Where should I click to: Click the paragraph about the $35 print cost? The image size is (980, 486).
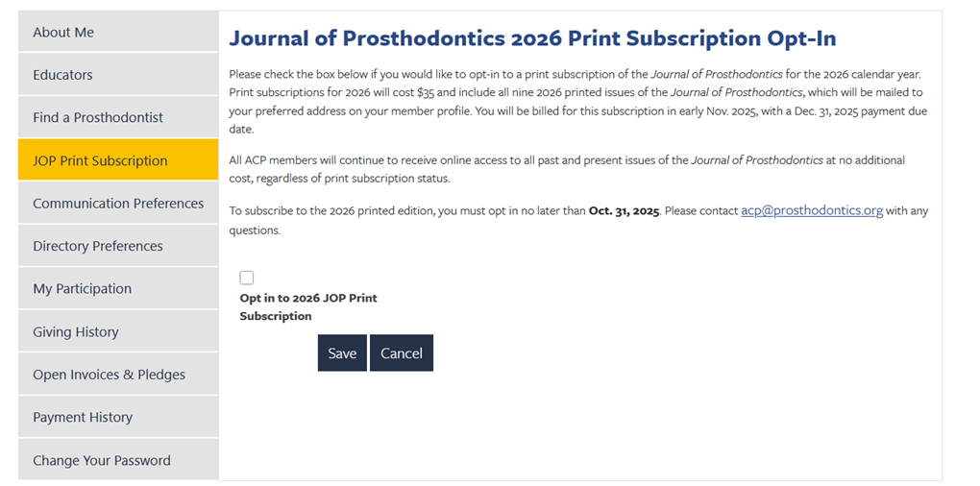tap(576, 101)
